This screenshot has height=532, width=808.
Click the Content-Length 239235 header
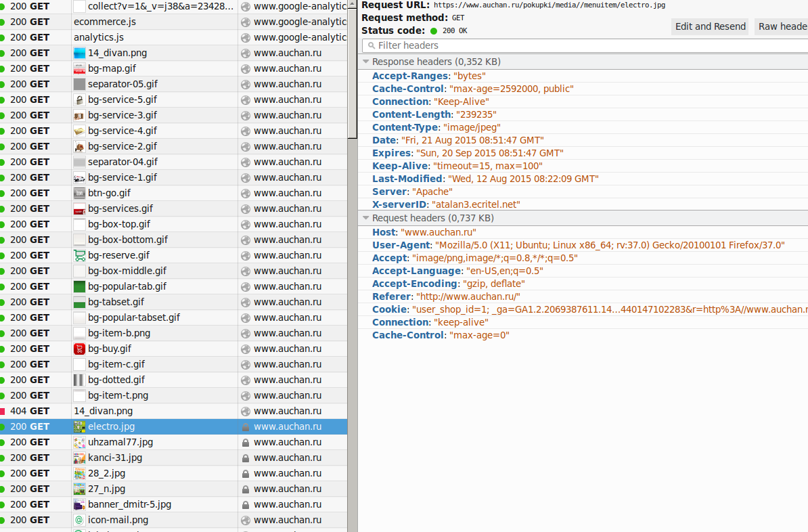(x=434, y=114)
